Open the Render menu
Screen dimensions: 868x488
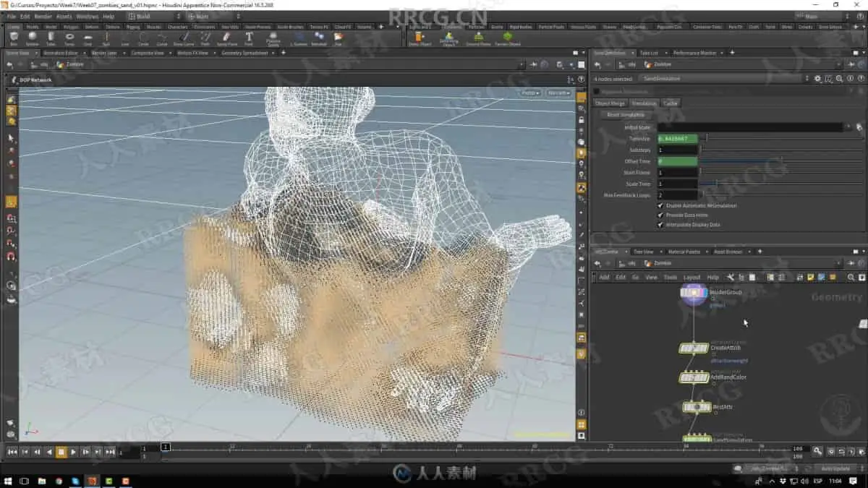tap(43, 16)
